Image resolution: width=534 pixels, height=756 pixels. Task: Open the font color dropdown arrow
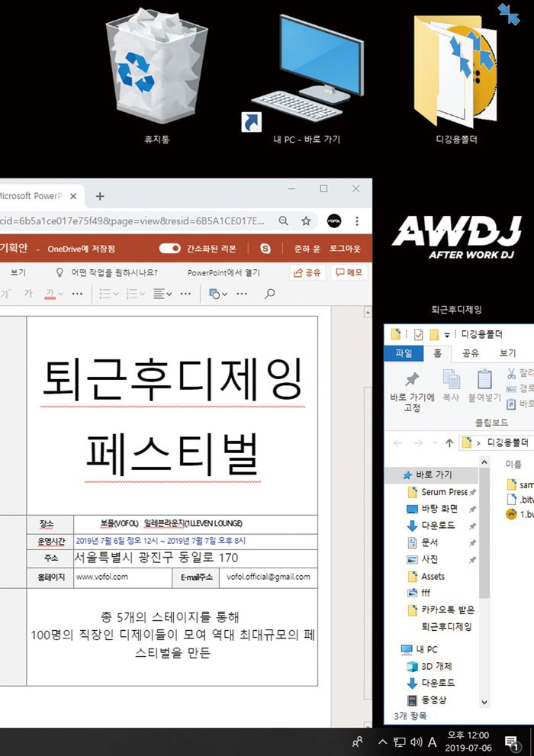point(61,294)
